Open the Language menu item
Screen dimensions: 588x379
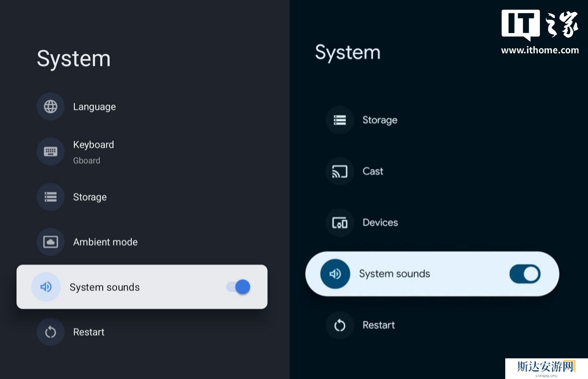(x=94, y=107)
